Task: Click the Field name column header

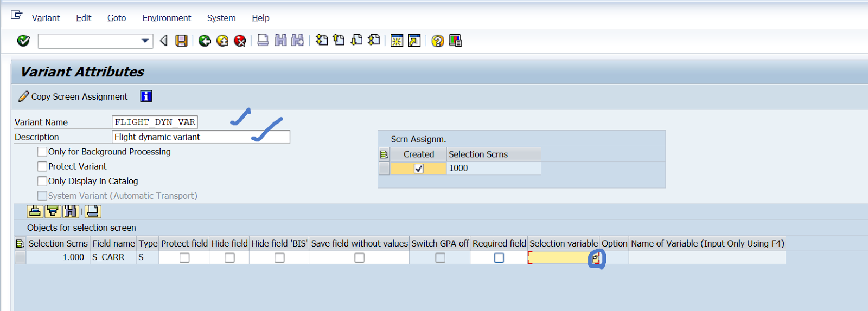Action: [113, 244]
